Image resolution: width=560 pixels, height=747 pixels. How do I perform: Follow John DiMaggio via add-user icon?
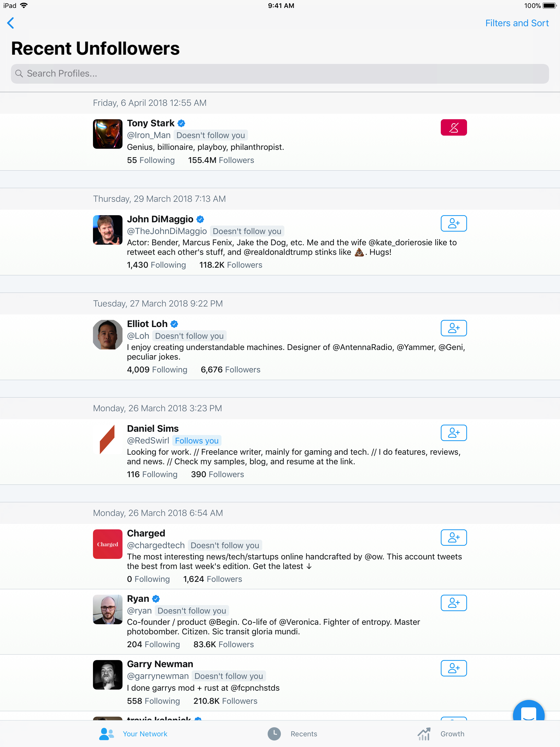(x=453, y=223)
